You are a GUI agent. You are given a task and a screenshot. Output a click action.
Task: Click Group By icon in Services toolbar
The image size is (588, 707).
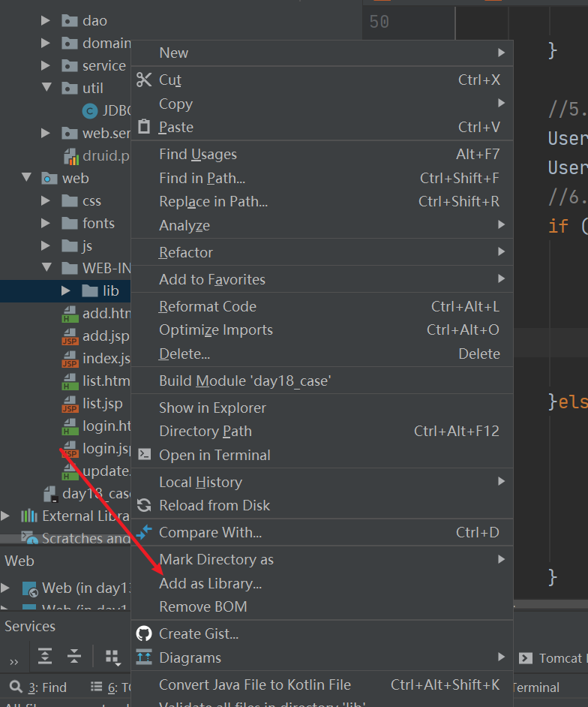tap(113, 657)
